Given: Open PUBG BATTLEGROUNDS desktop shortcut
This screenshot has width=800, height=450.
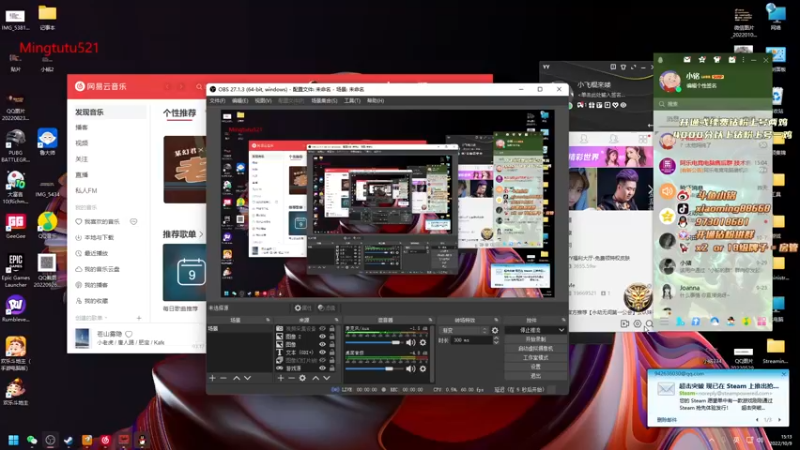Looking at the screenshot, I should [x=15, y=145].
